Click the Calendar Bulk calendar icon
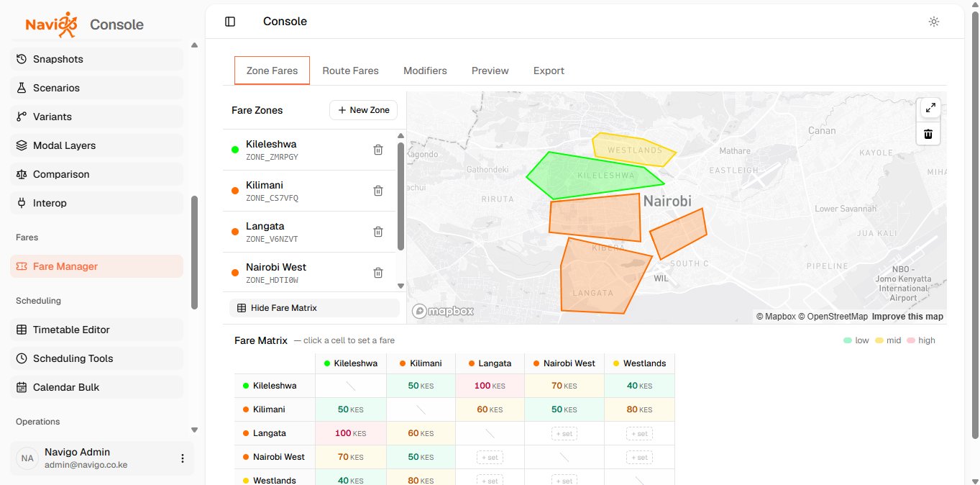 click(x=22, y=387)
